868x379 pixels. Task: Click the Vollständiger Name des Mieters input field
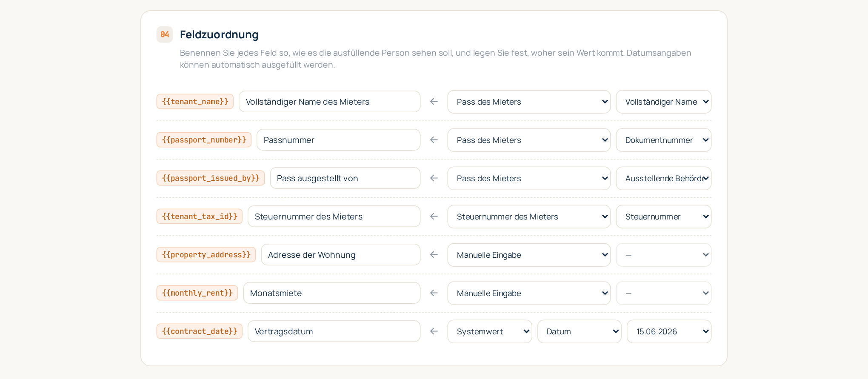tap(330, 102)
